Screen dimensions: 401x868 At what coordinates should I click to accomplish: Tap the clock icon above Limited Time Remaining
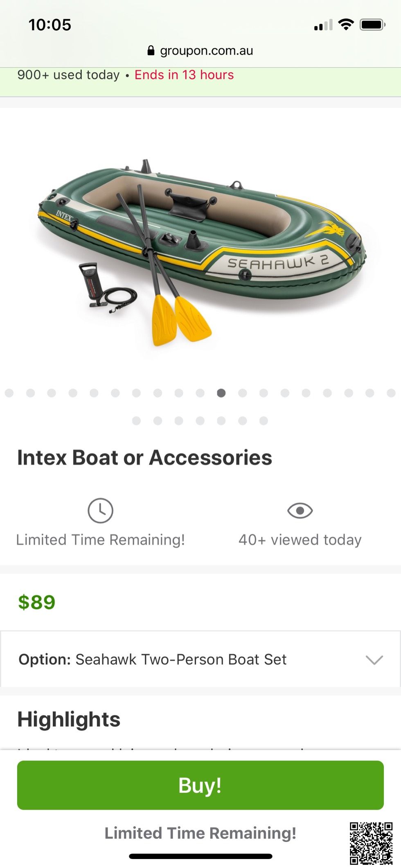pyautogui.click(x=100, y=510)
